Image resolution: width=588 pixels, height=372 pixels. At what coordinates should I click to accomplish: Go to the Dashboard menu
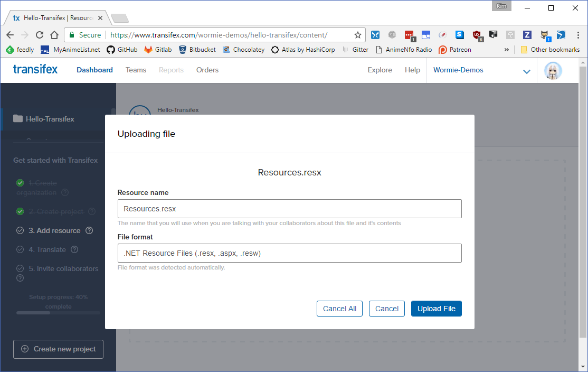coord(94,70)
